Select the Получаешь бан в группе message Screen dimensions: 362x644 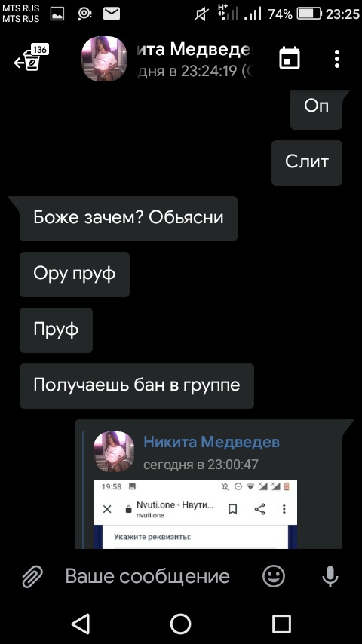pyautogui.click(x=137, y=385)
